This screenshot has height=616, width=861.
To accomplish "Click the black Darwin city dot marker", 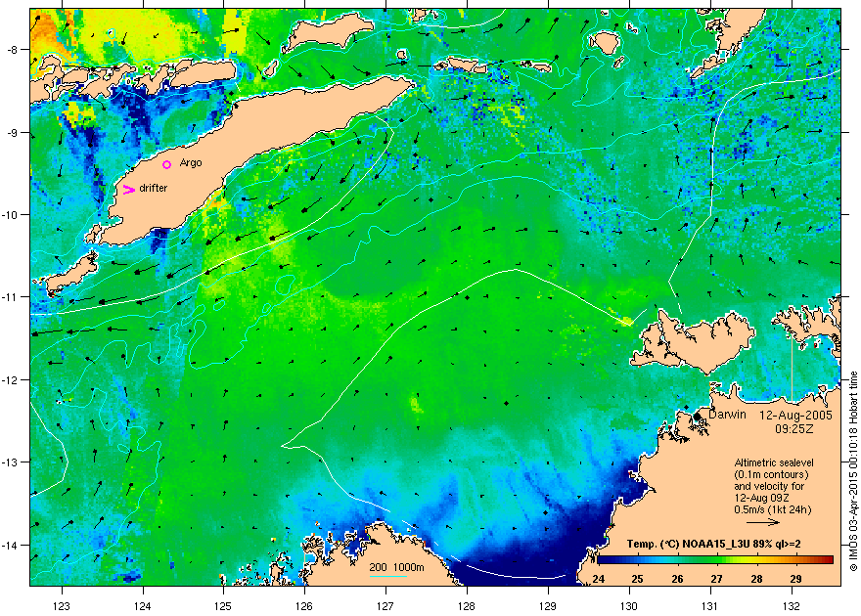I will [697, 417].
